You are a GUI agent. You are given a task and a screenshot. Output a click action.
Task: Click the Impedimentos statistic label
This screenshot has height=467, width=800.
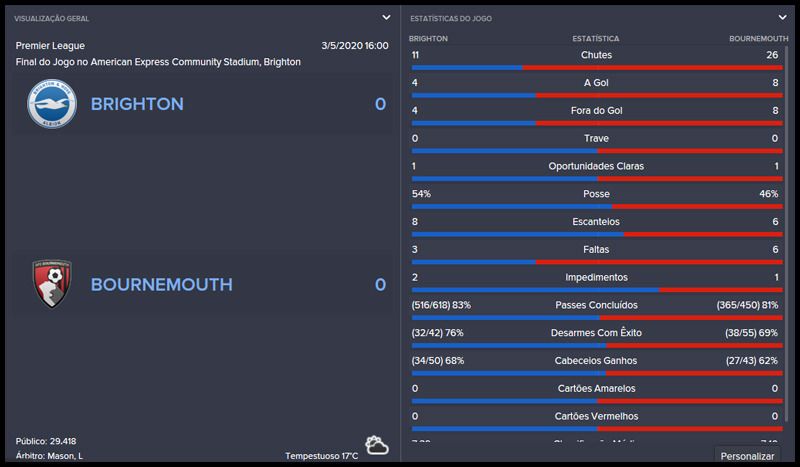[x=596, y=277]
